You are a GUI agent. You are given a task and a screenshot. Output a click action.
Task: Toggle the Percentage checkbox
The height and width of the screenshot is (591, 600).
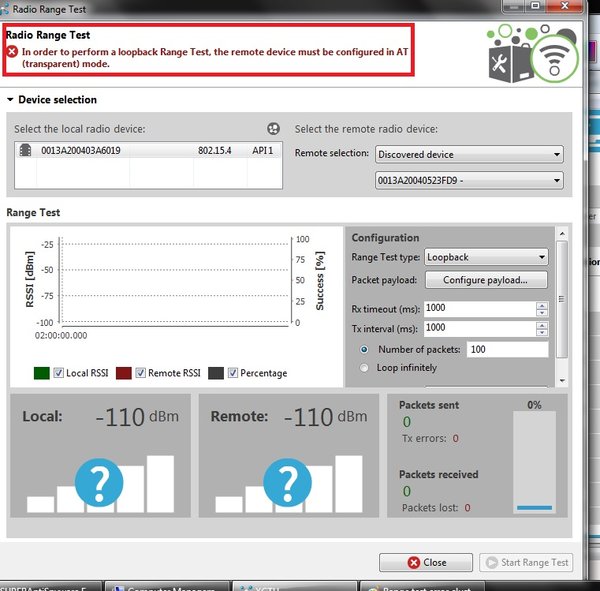pyautogui.click(x=233, y=373)
